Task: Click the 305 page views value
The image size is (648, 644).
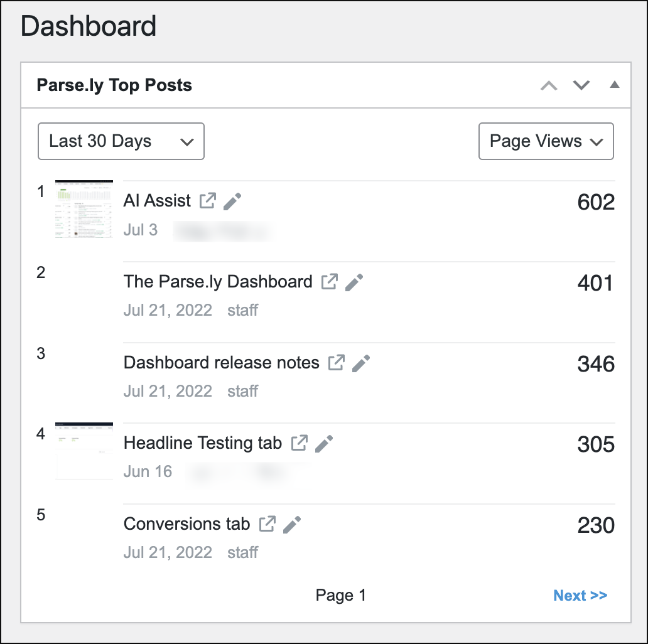Action: [596, 444]
